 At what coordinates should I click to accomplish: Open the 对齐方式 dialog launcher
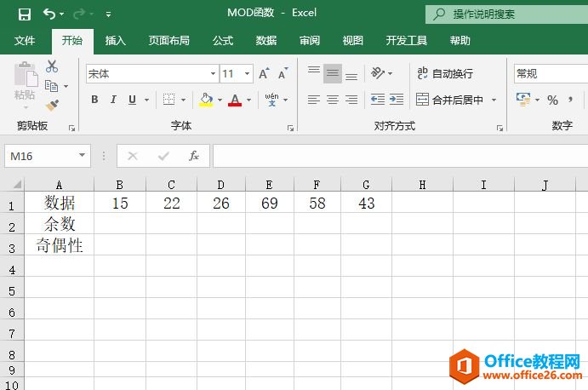pos(500,129)
